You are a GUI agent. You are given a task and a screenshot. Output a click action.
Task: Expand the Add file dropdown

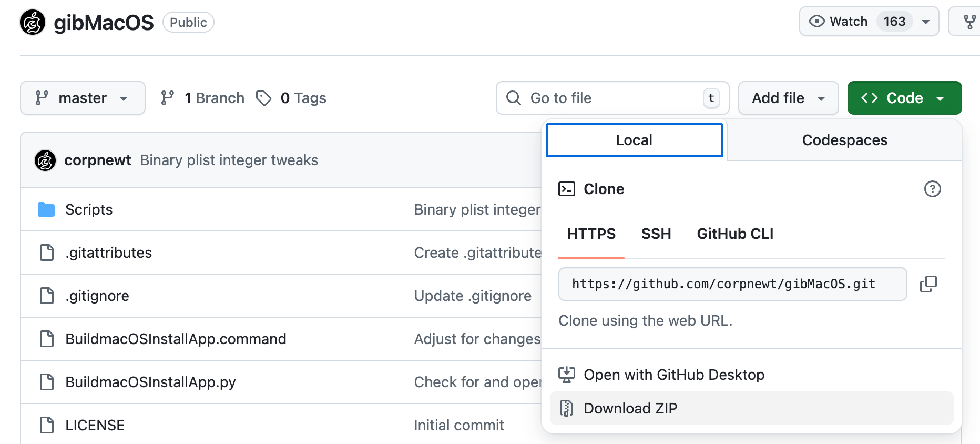click(x=788, y=98)
